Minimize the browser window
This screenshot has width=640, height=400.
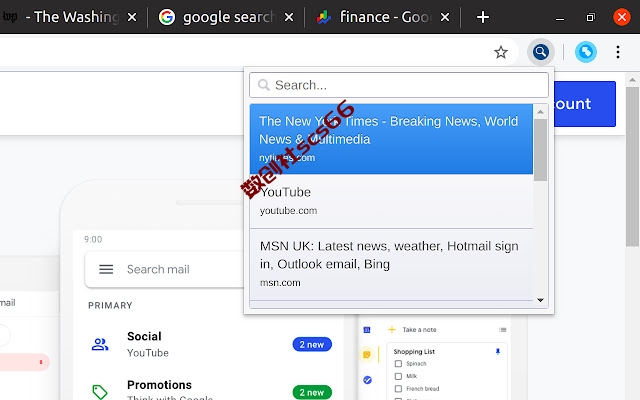click(560, 18)
